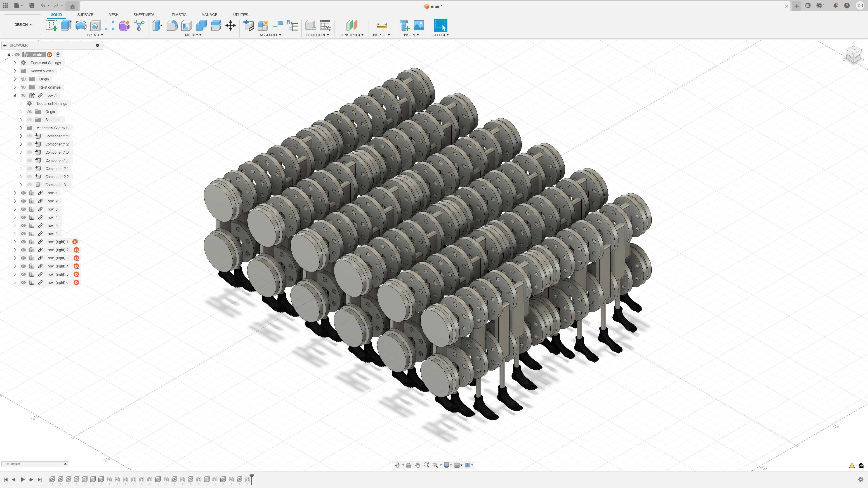Open the DESIGN workspace dropdown

[x=23, y=25]
